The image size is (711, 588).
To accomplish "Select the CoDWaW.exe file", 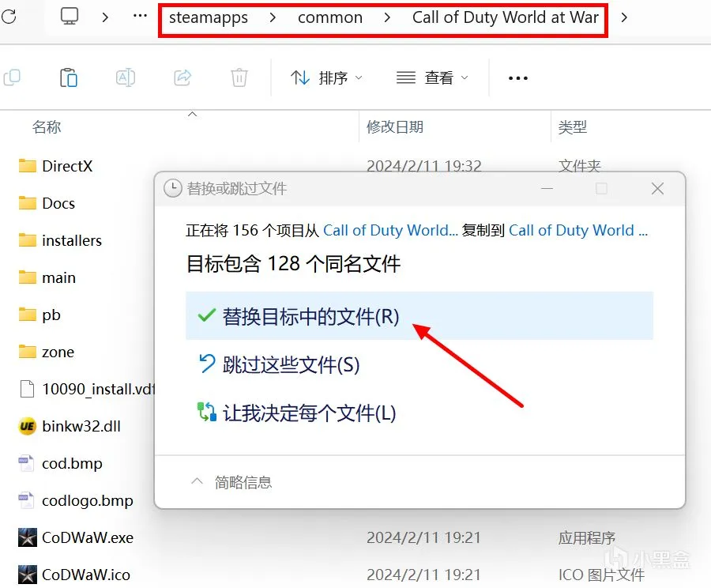I will click(88, 537).
